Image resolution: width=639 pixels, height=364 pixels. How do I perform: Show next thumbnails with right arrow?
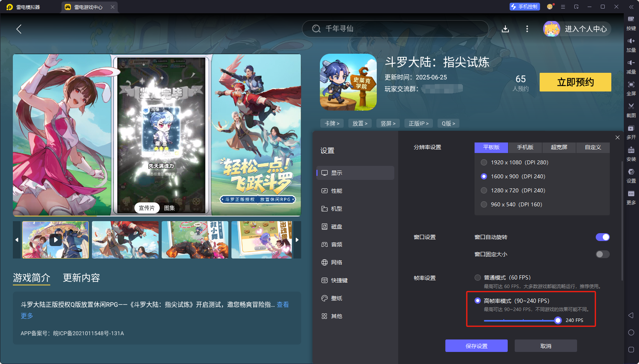coord(297,240)
